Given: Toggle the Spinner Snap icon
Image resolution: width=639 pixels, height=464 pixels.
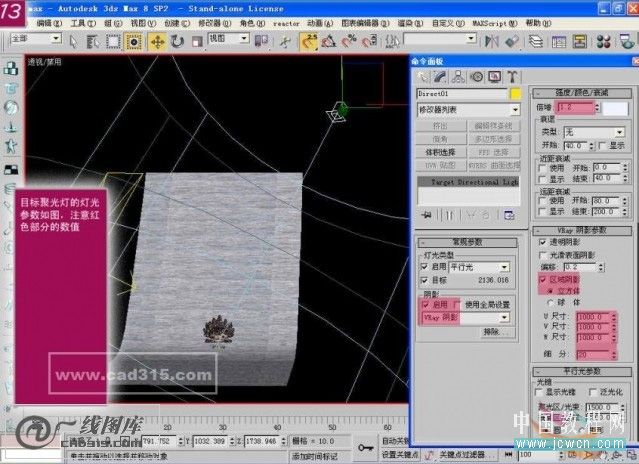Looking at the screenshot, I should pos(369,41).
